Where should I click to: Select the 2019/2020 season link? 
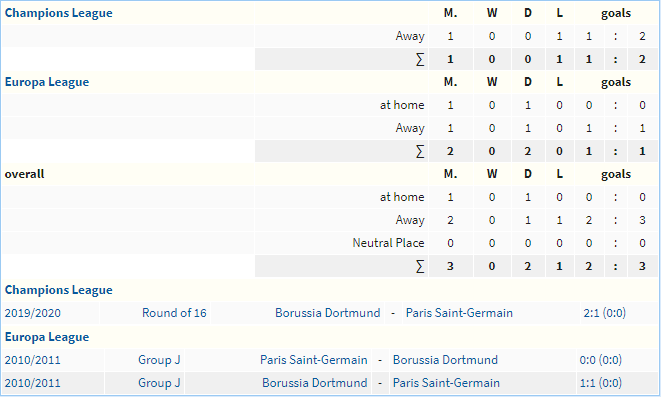pyautogui.click(x=32, y=313)
